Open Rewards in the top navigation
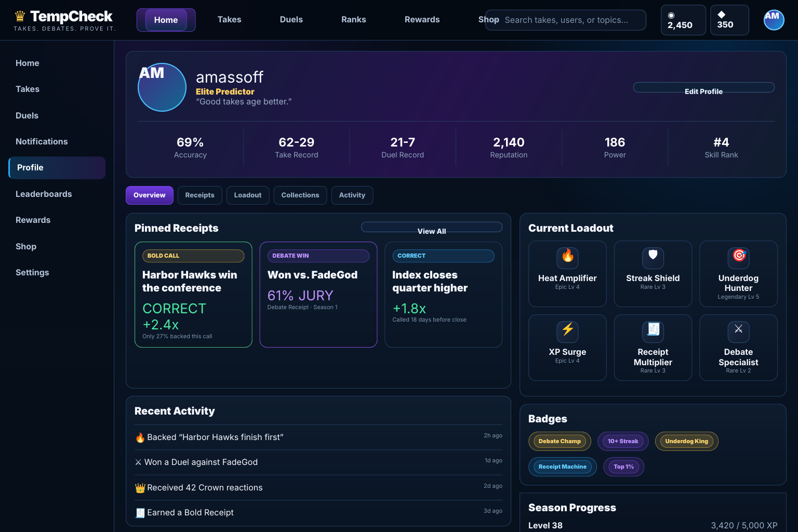The height and width of the screenshot is (532, 798). (422, 20)
